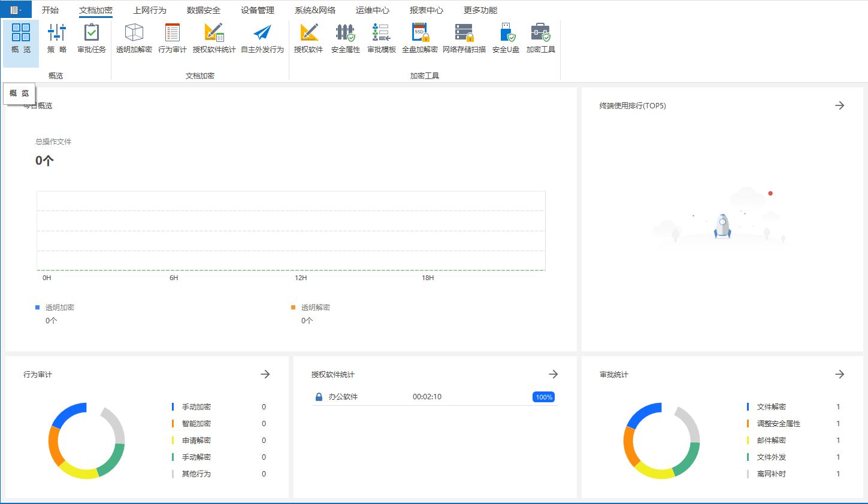
Task: Open the 透明加解密 tool
Action: (134, 38)
